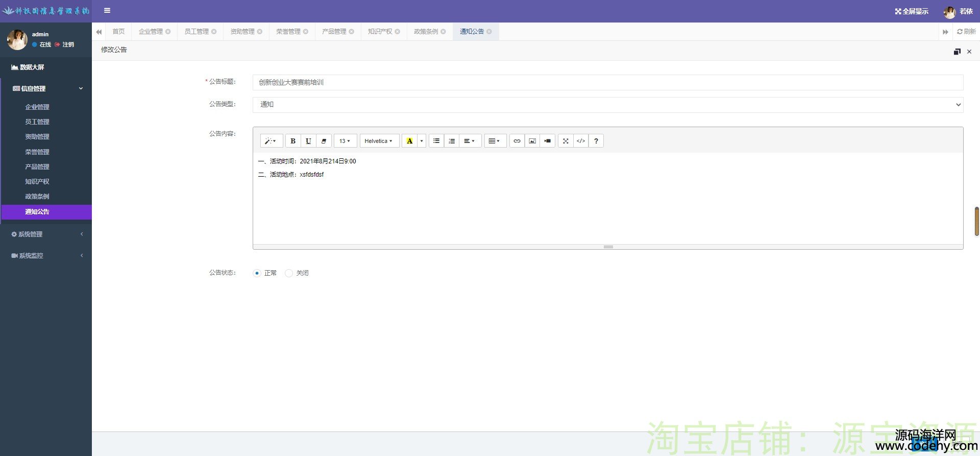Expand the 系统管理 sidebar section
Image resolution: width=980 pixels, height=456 pixels.
pyautogui.click(x=46, y=234)
